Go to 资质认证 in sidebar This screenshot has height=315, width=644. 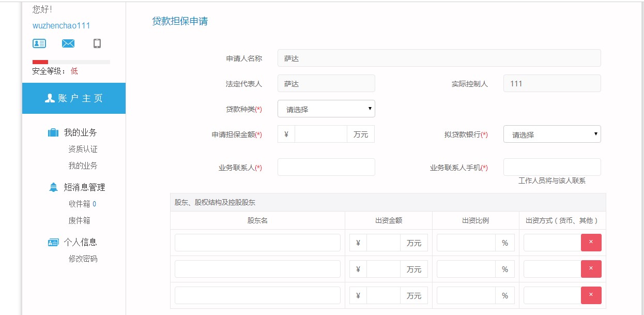83,149
